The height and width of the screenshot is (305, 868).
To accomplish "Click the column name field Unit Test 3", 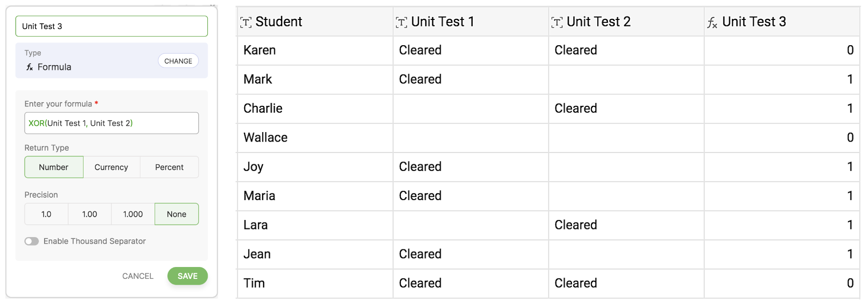I will point(111,26).
